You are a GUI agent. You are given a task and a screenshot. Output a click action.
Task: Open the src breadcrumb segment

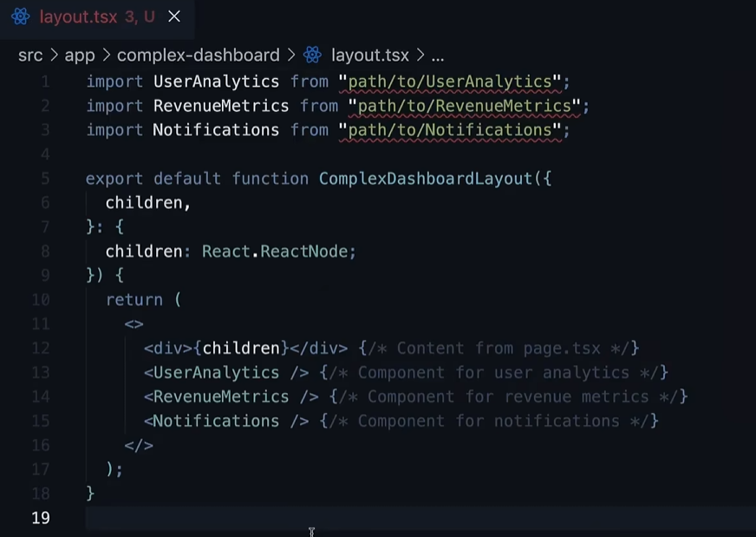(x=30, y=56)
